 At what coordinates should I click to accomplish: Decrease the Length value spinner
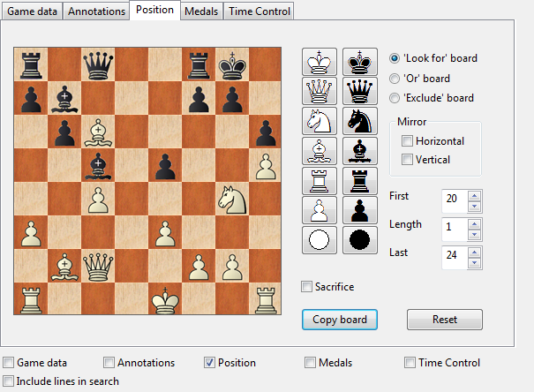474,235
